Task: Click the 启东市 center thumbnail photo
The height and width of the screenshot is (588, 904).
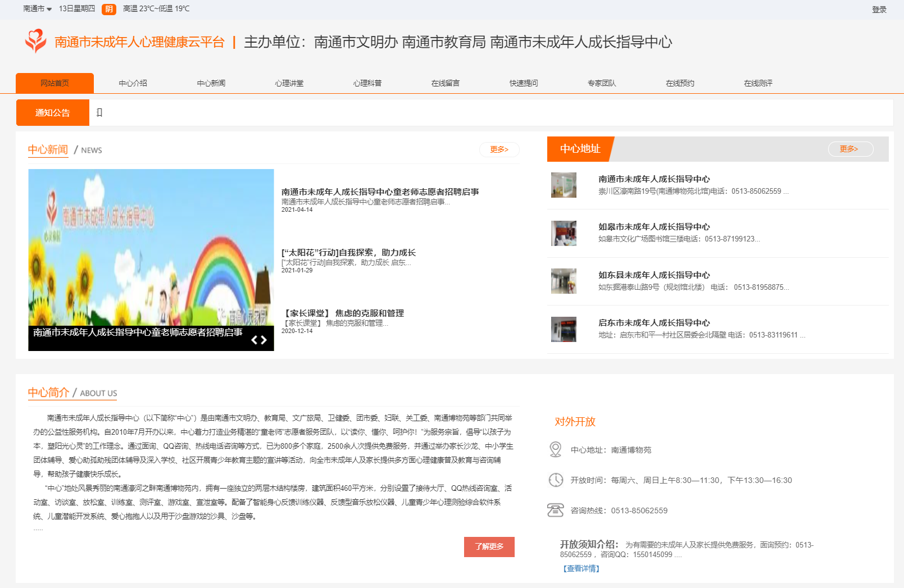Action: click(564, 330)
